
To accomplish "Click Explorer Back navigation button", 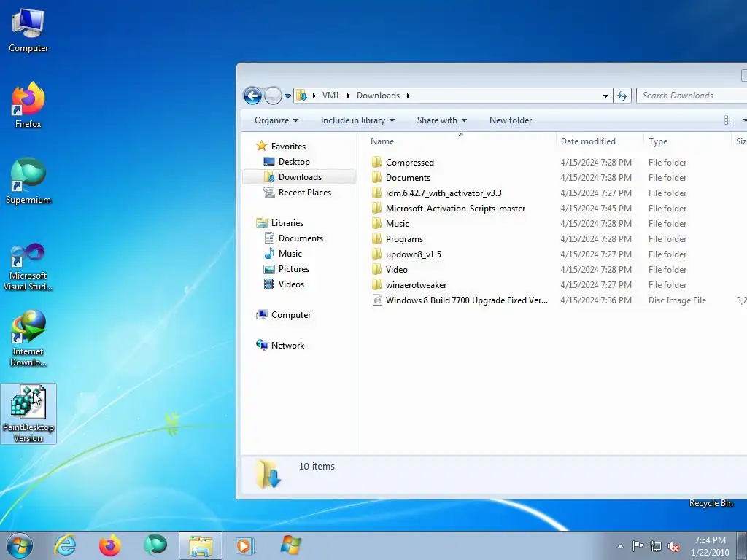I will click(x=252, y=96).
